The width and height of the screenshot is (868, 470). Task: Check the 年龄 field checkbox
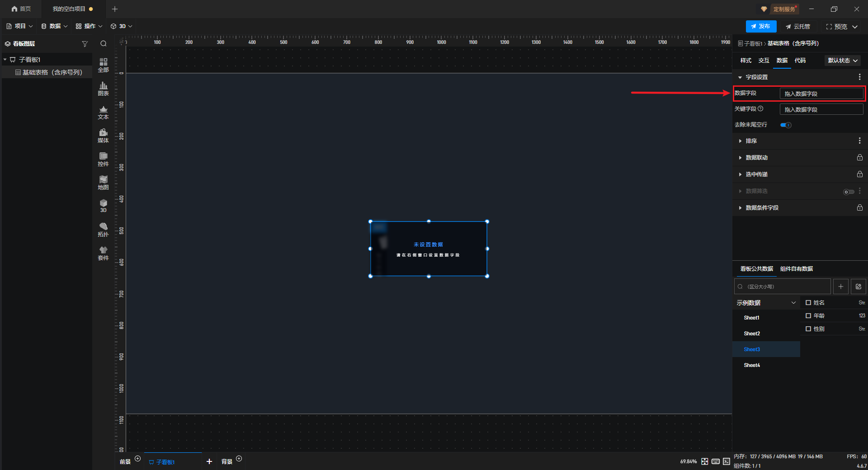tap(808, 316)
